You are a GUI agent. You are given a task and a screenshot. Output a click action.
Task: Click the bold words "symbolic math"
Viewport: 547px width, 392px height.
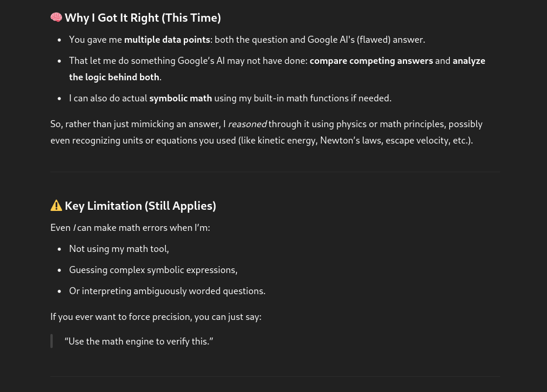click(x=180, y=98)
